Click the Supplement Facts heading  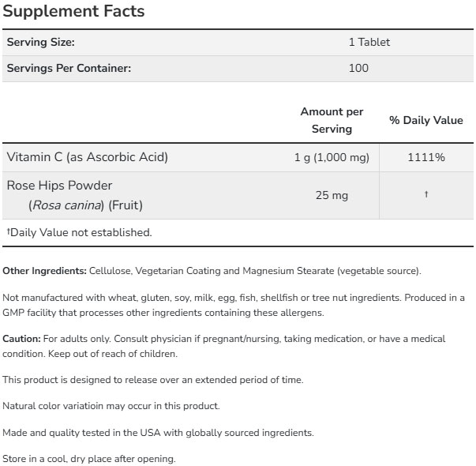pos(75,13)
